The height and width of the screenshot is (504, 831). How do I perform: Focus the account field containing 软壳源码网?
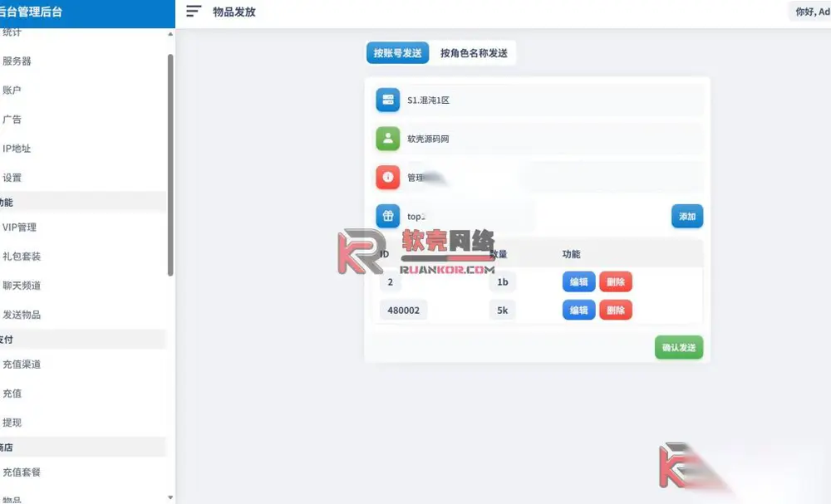tap(553, 139)
